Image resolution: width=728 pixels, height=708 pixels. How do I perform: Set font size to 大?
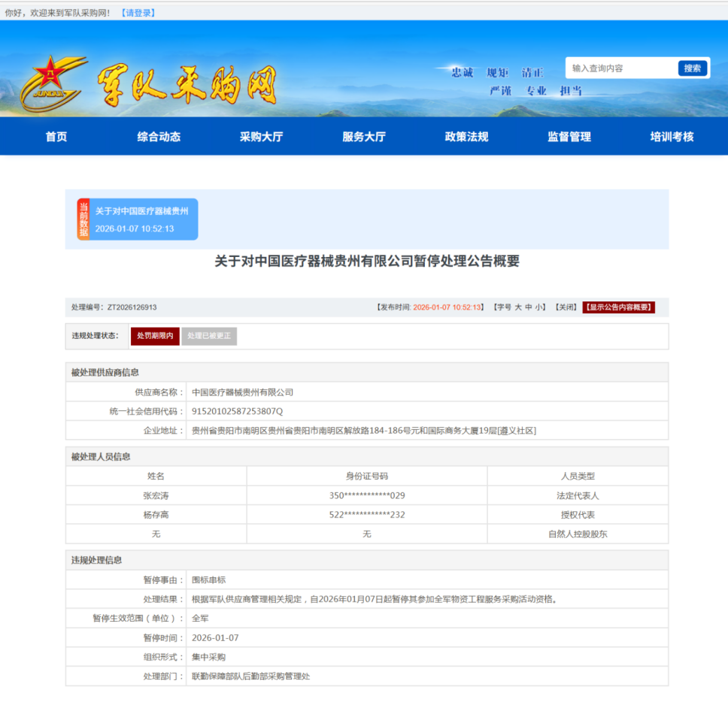coord(518,307)
